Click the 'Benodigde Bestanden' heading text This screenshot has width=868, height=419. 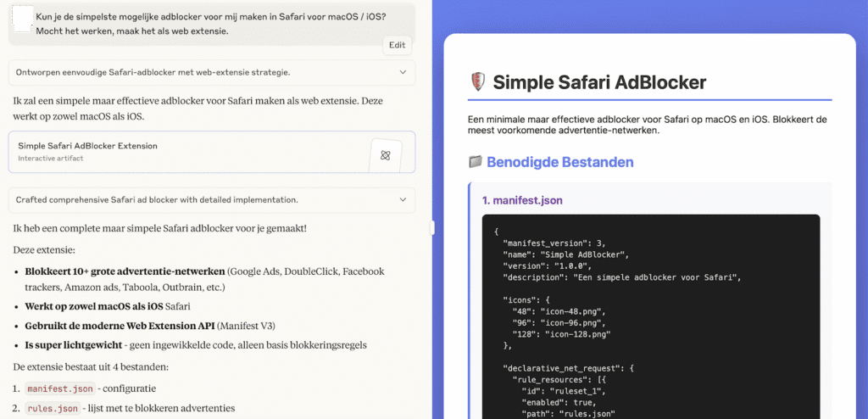coord(560,162)
